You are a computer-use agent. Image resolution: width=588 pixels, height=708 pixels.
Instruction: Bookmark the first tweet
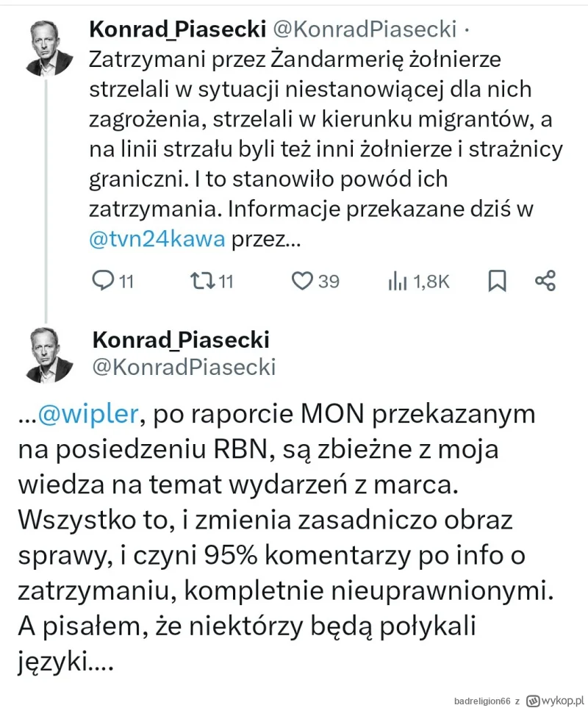498,280
